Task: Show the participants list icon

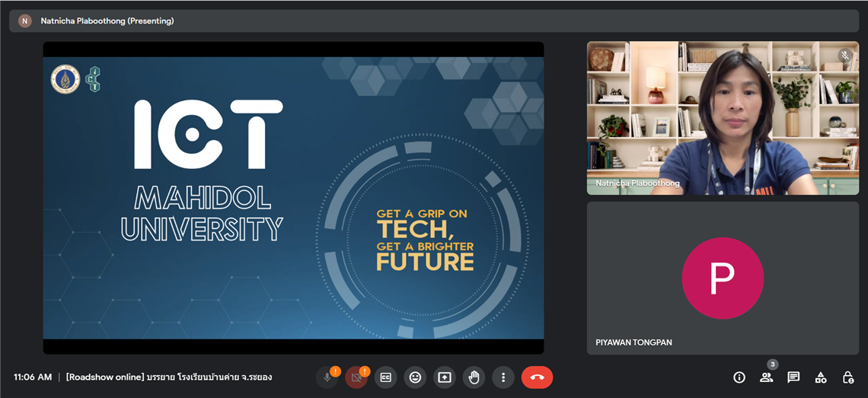Action: point(766,377)
